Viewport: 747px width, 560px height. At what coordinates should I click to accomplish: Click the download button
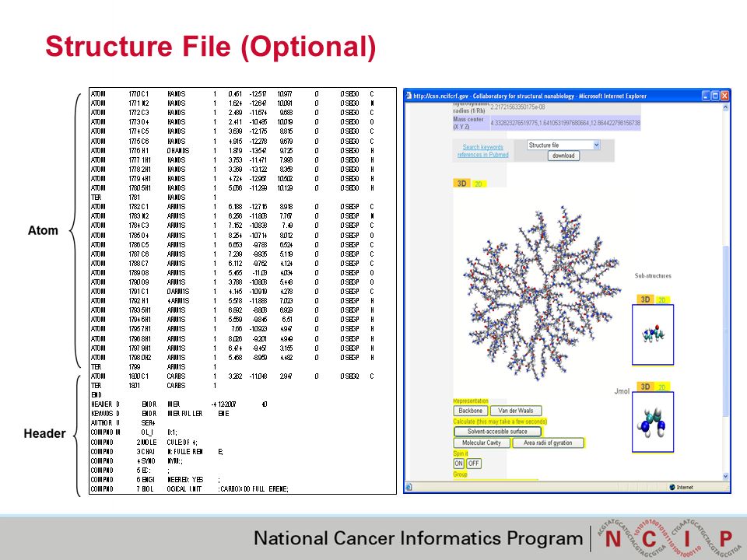[x=563, y=156]
